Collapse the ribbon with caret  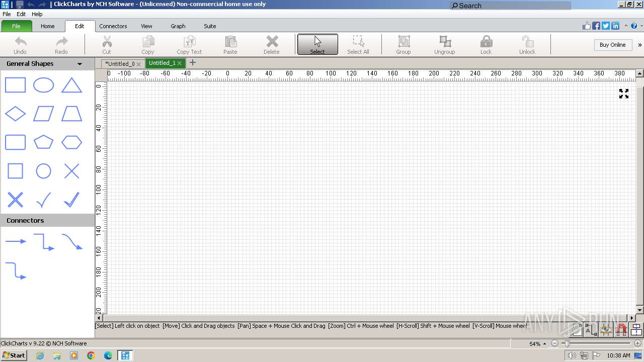626,26
